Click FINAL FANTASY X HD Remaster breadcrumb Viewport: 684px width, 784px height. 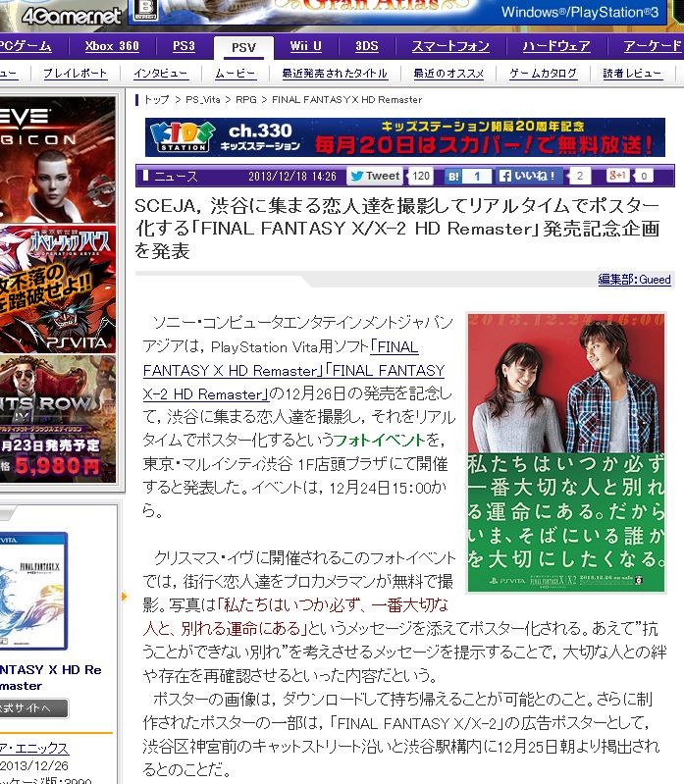click(x=347, y=99)
